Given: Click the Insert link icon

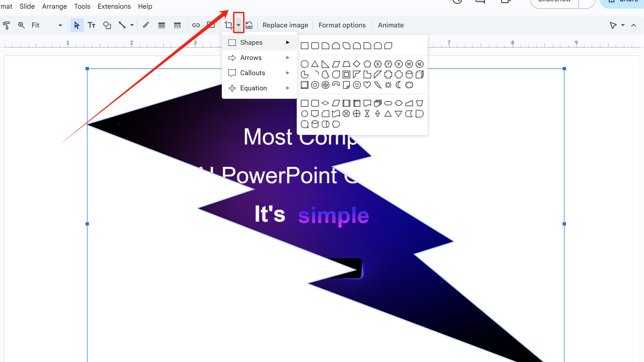Looking at the screenshot, I should point(196,25).
